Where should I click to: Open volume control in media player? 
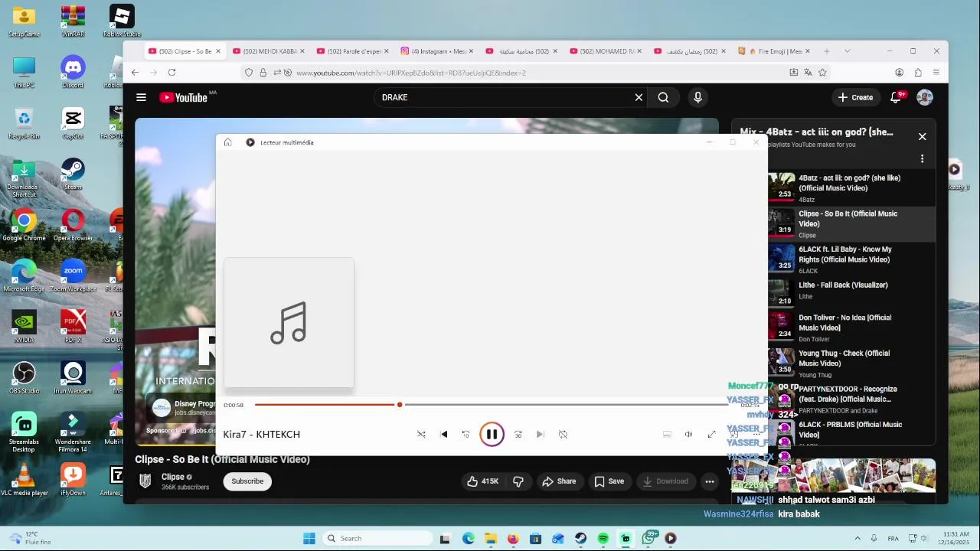coord(688,434)
